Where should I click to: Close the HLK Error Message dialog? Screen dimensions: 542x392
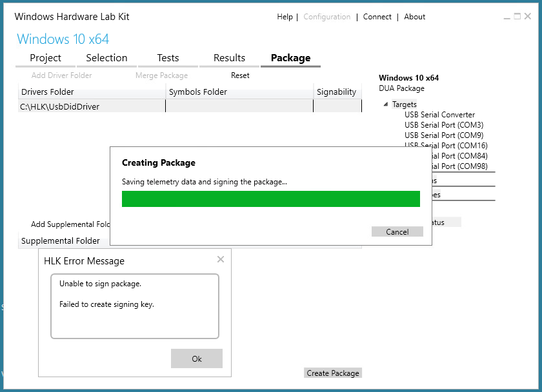[221, 259]
